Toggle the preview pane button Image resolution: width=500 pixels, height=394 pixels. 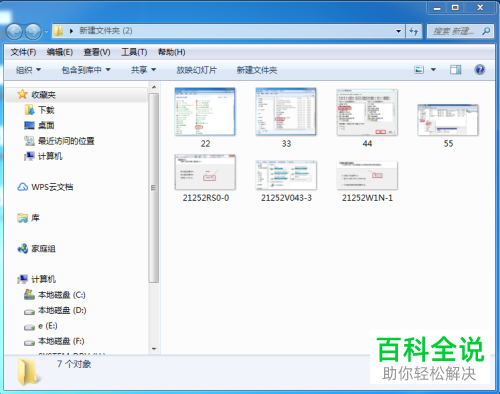pyautogui.click(x=456, y=70)
